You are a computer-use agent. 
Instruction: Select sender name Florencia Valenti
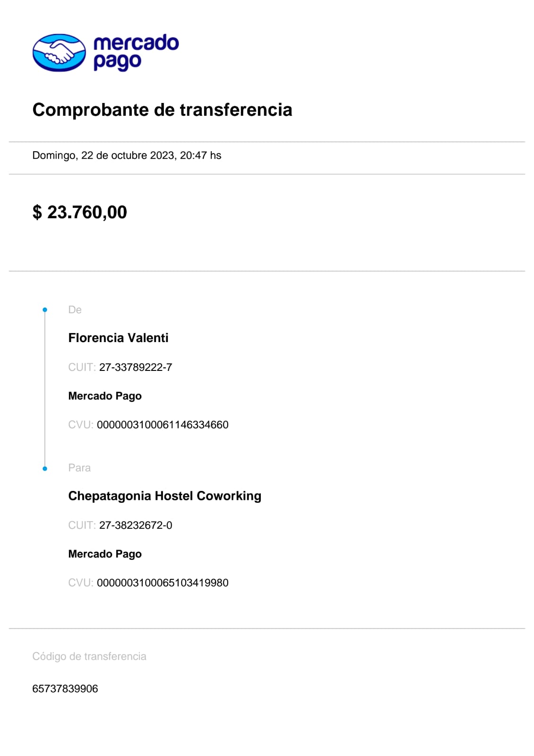(118, 338)
